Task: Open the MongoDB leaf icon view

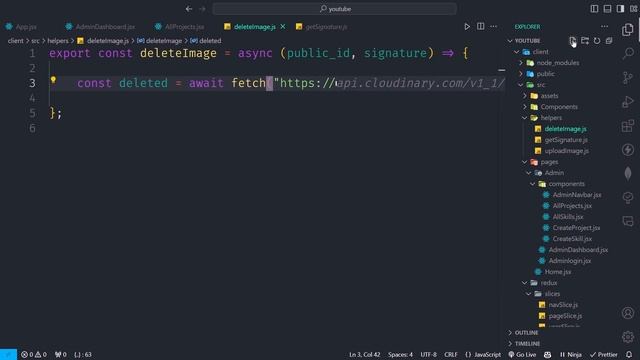Action: (628, 173)
